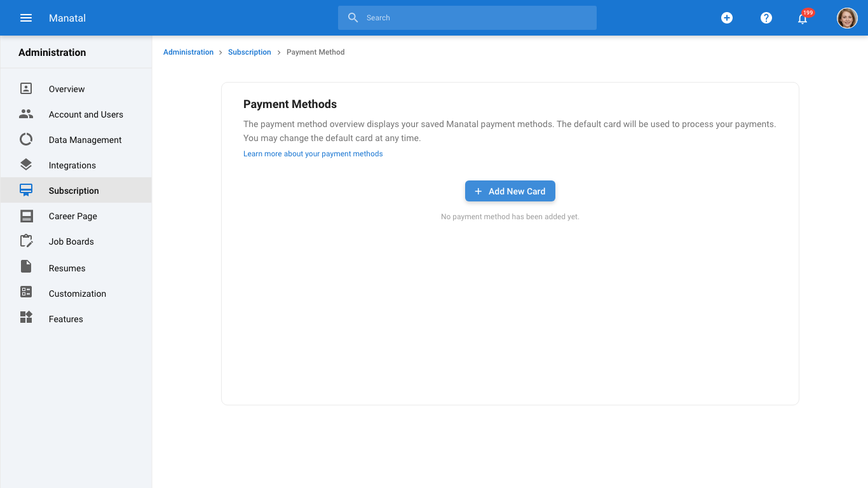
Task: Select Integrations menu item
Action: [x=76, y=165]
